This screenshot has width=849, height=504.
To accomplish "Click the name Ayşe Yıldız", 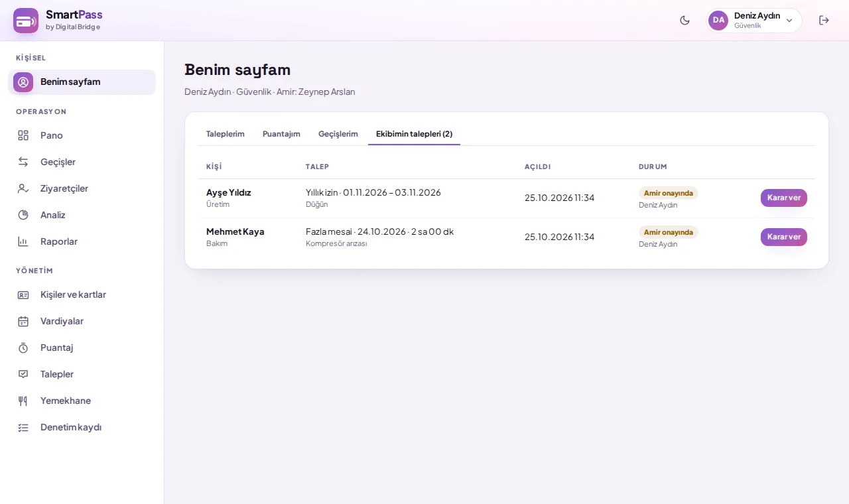I will point(229,192).
